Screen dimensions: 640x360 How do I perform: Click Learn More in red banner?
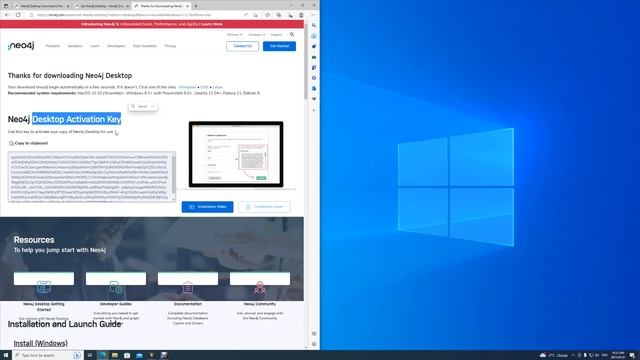tap(211, 24)
